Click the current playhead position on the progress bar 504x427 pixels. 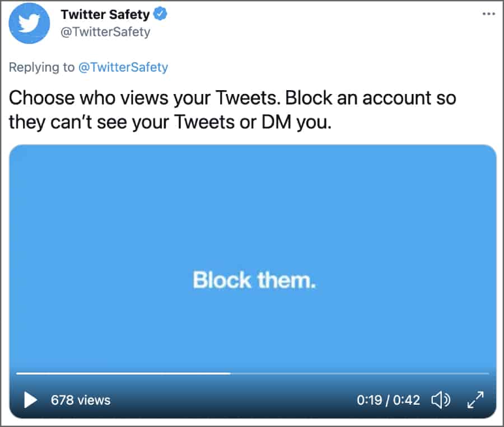click(x=230, y=373)
